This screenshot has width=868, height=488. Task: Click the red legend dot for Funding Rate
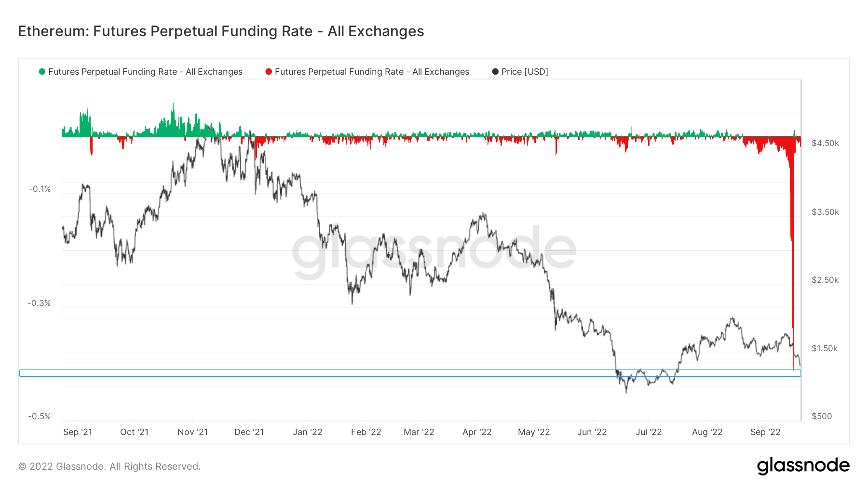269,72
